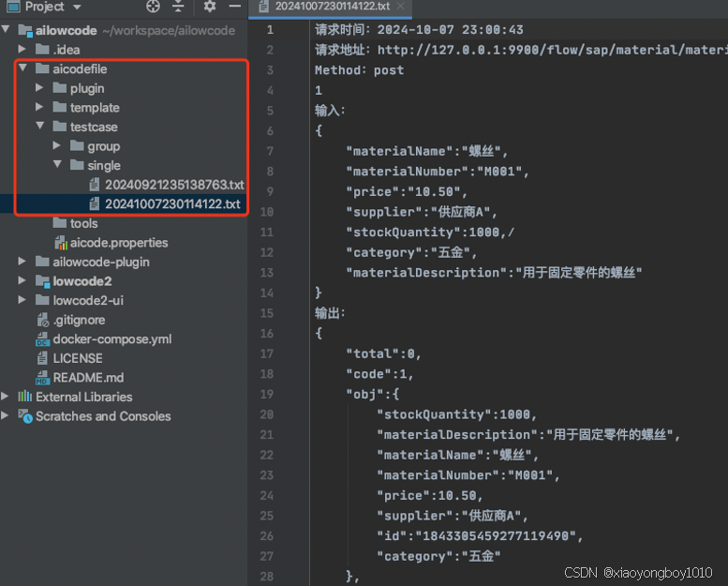This screenshot has width=728, height=586.
Task: Open docker-compose.yml file
Action: 111,339
